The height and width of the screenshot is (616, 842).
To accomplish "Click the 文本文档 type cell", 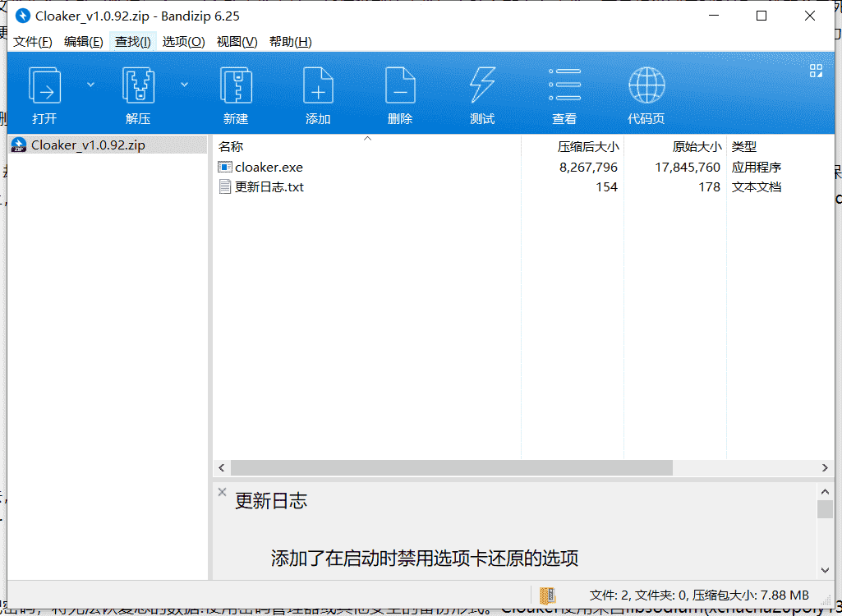I will pyautogui.click(x=756, y=187).
